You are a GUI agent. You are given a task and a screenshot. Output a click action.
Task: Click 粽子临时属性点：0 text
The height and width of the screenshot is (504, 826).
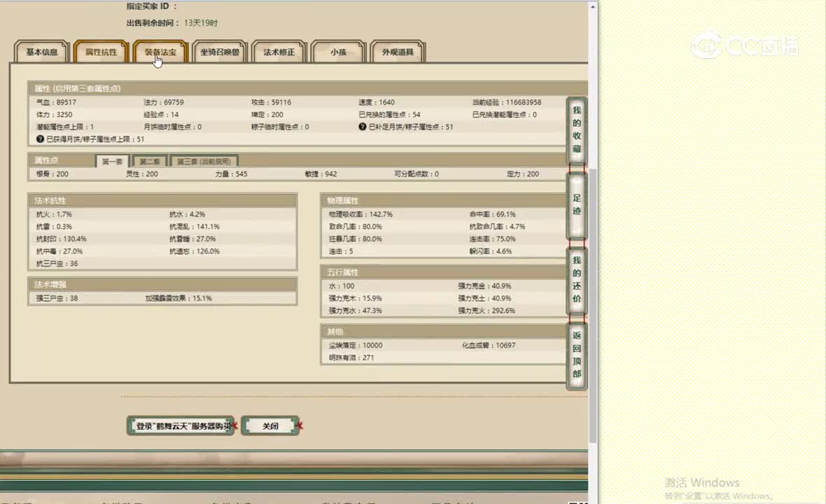tap(280, 127)
